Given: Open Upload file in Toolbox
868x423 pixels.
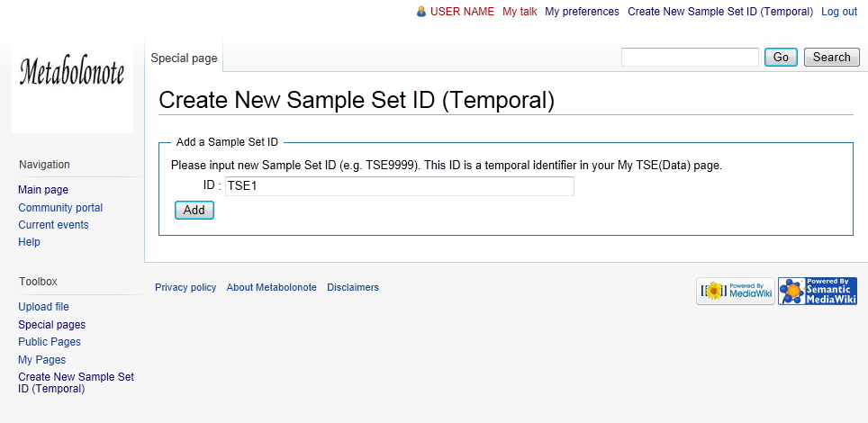Looking at the screenshot, I should pos(43,307).
